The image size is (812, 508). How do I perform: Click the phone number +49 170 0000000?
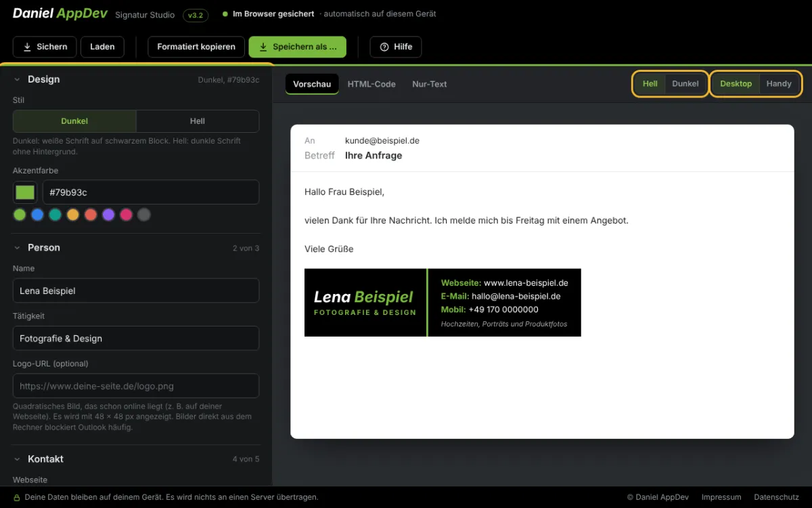coord(503,310)
